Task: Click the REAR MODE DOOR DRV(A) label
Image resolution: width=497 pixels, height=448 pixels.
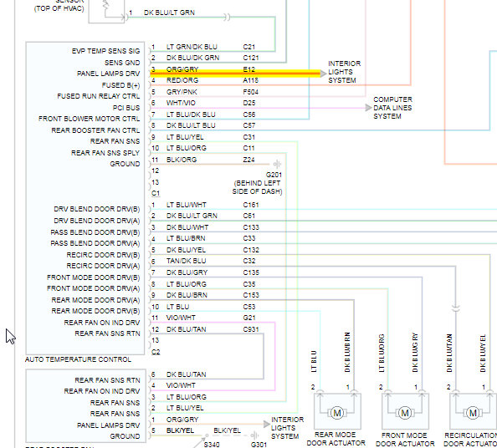Action: [95, 300]
